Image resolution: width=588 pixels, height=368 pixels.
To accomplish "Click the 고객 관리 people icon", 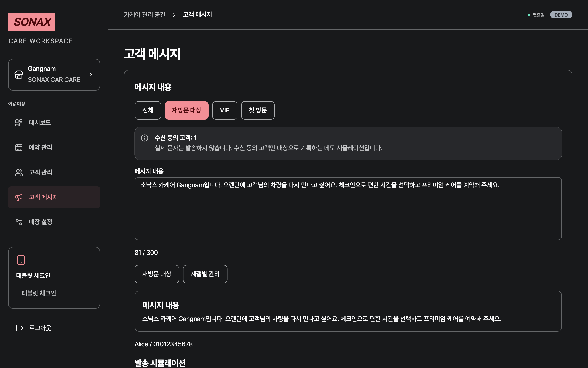I will point(19,172).
